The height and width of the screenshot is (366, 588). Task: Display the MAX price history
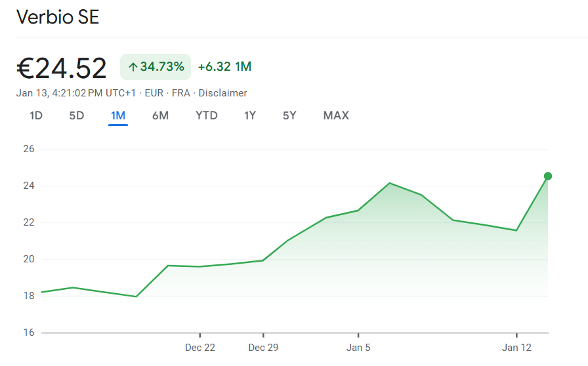(336, 116)
